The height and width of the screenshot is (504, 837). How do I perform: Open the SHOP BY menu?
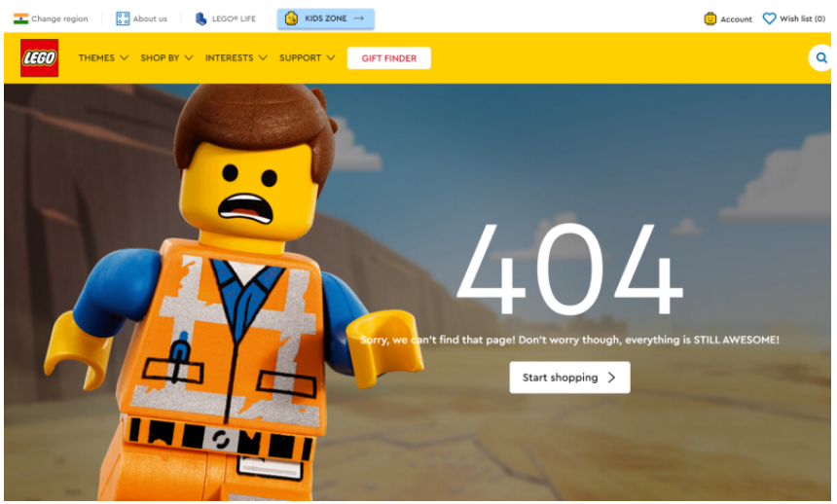pyautogui.click(x=166, y=57)
